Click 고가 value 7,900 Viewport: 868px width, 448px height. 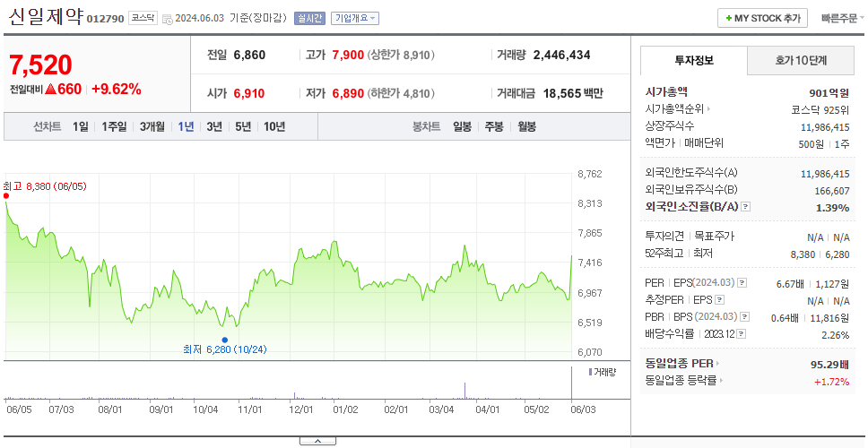pos(348,55)
